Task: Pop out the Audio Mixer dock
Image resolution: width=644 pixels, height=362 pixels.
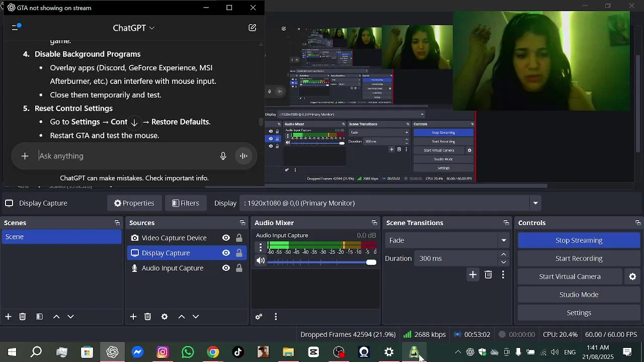Action: click(x=374, y=223)
